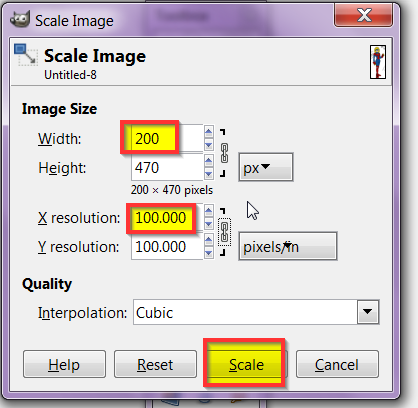Click the Untitled-8 image preview thumbnail

pos(378,62)
